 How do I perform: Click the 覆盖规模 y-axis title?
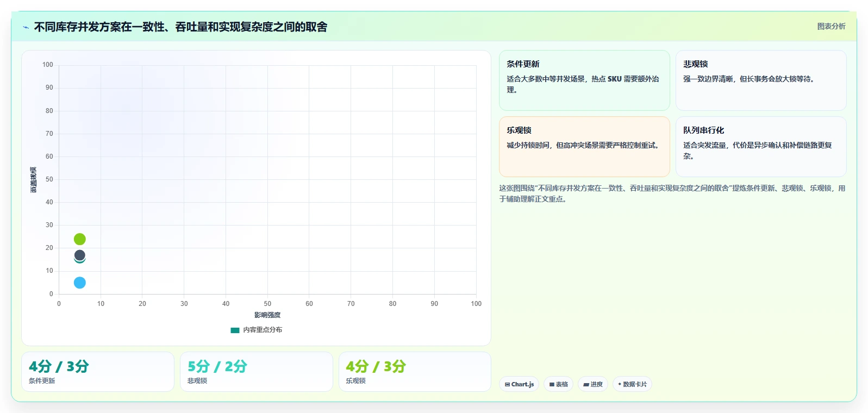33,180
